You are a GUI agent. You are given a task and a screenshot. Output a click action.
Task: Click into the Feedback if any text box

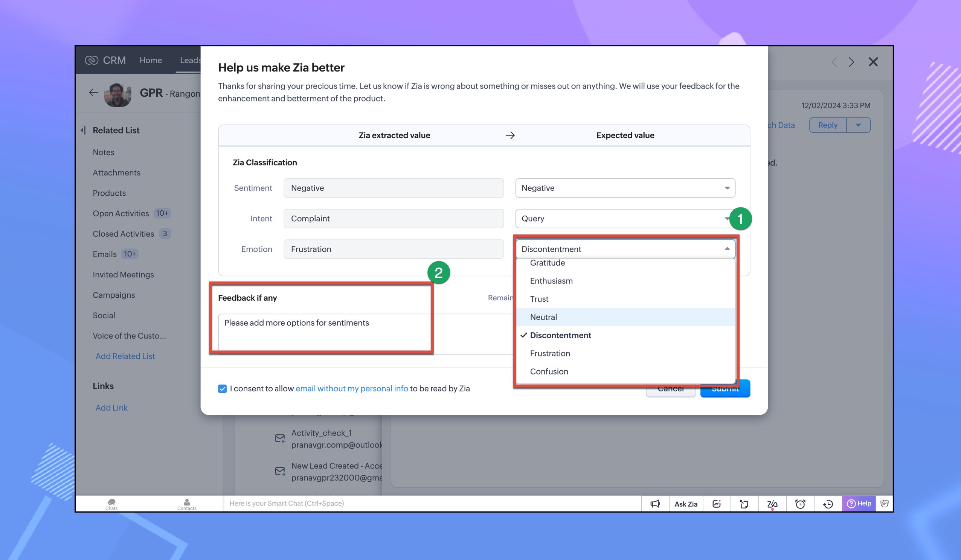point(324,331)
